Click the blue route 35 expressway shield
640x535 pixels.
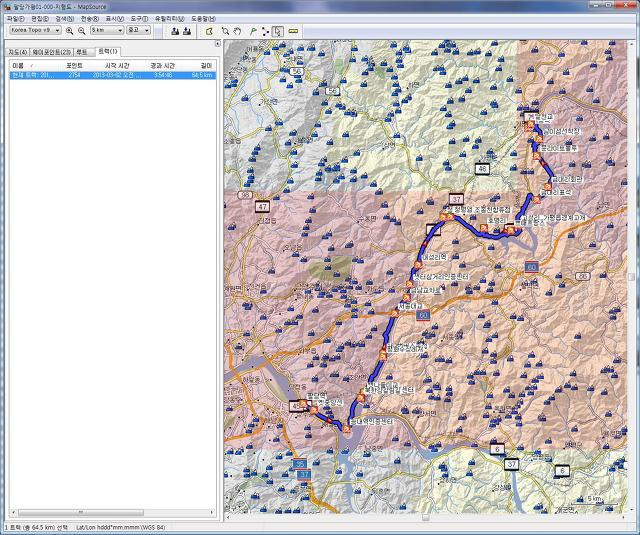(x=300, y=464)
